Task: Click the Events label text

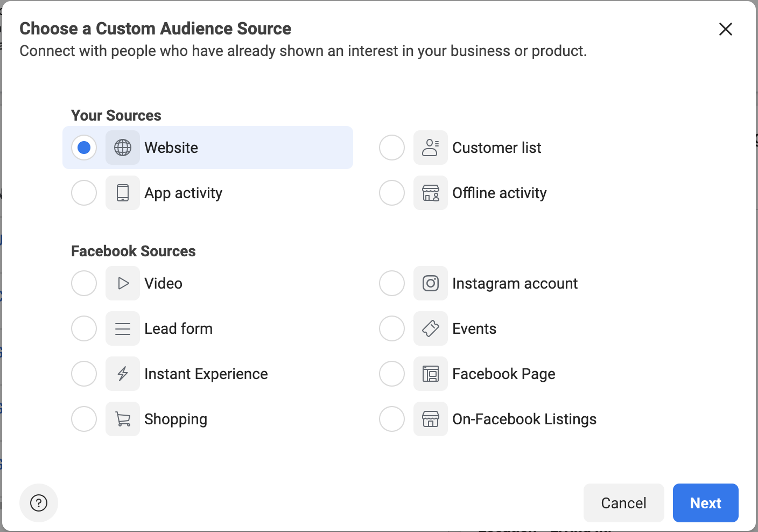Action: coord(474,328)
